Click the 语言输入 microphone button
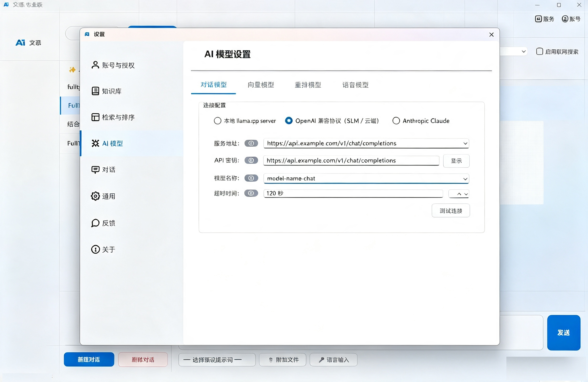This screenshot has width=588, height=382. 333,360
